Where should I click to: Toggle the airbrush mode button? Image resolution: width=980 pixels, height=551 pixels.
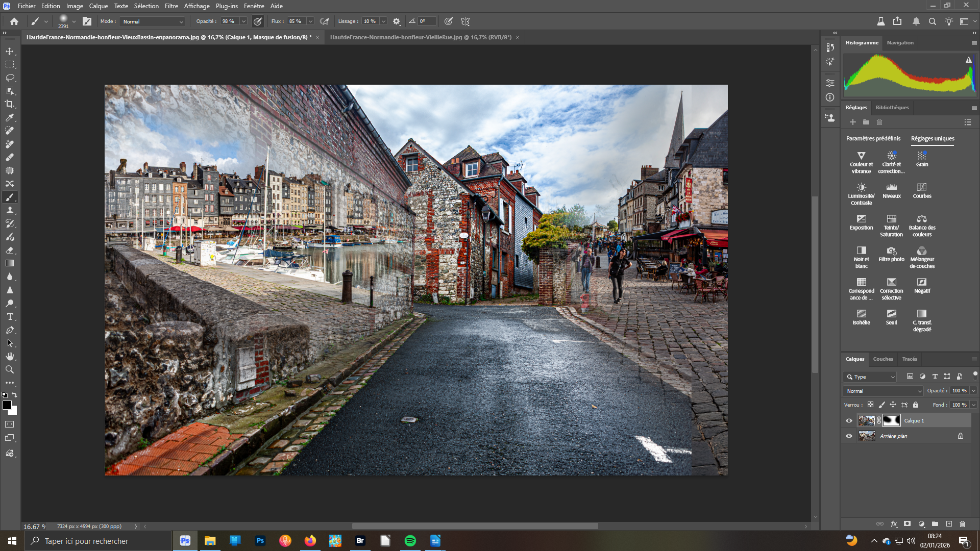tap(324, 21)
